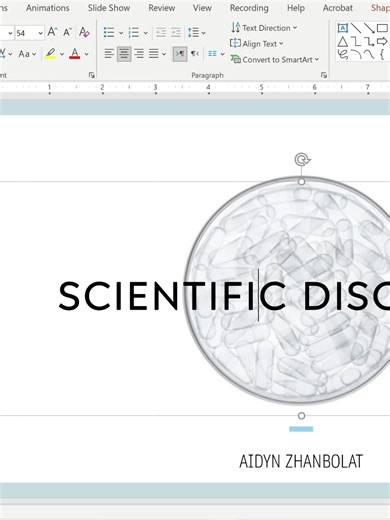
Task: Select the straight Line shape
Action: 356,28
